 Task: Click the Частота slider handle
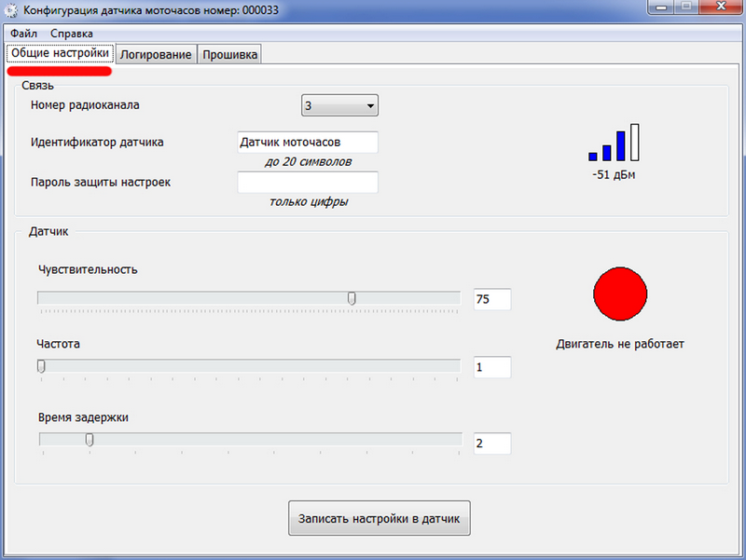click(41, 366)
